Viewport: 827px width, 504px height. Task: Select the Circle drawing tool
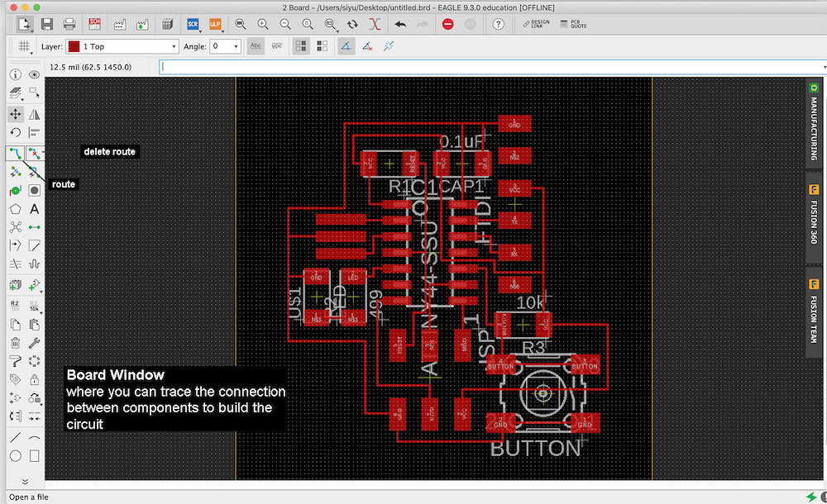15,456
